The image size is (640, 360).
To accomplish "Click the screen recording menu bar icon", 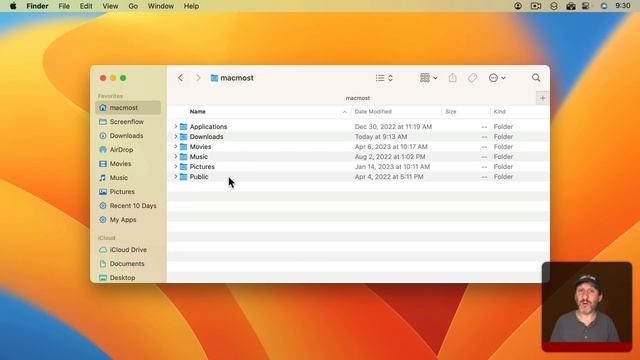I will (x=536, y=6).
